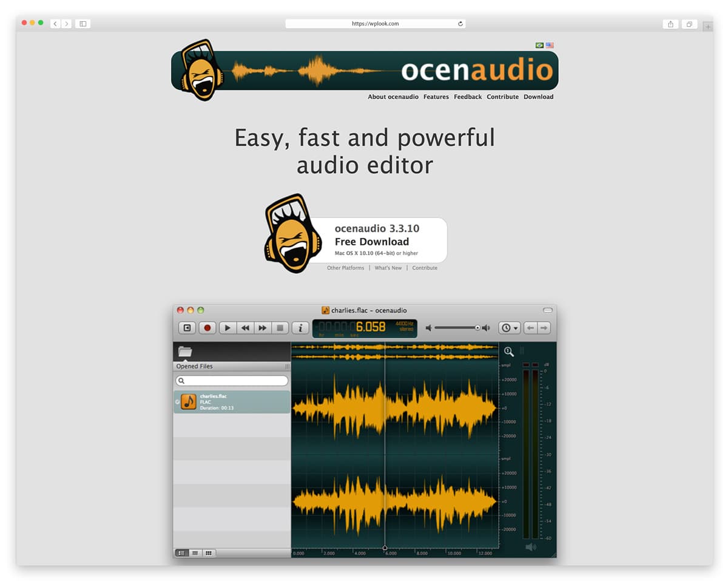Image resolution: width=728 pixels, height=581 pixels.
Task: Click the orange music note file icon
Action: [189, 402]
